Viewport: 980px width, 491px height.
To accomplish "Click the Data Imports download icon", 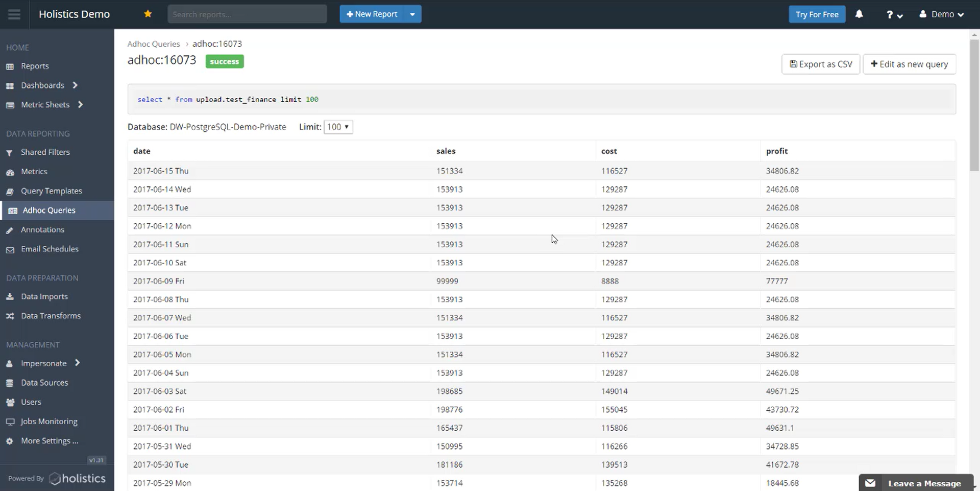I will coord(10,297).
